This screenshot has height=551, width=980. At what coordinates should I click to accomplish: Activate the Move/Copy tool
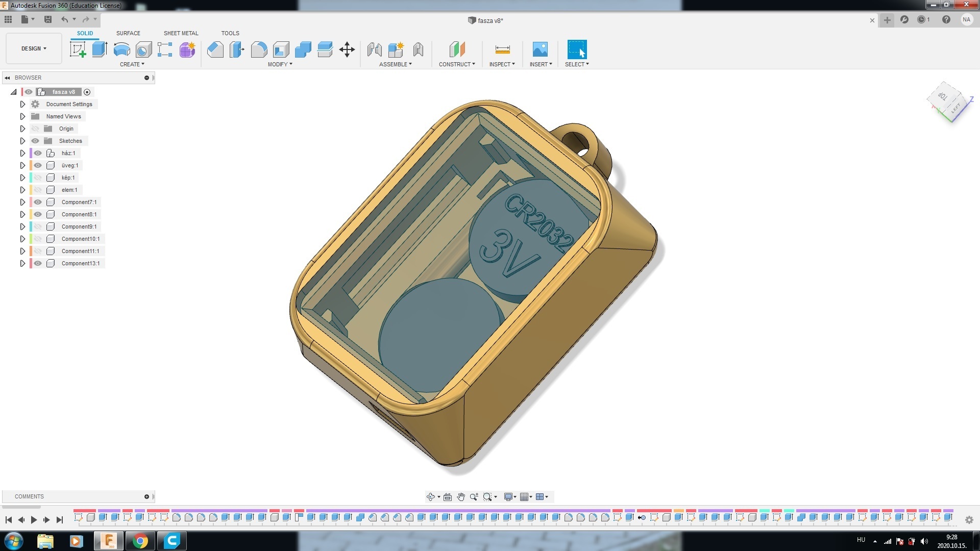[x=348, y=49]
